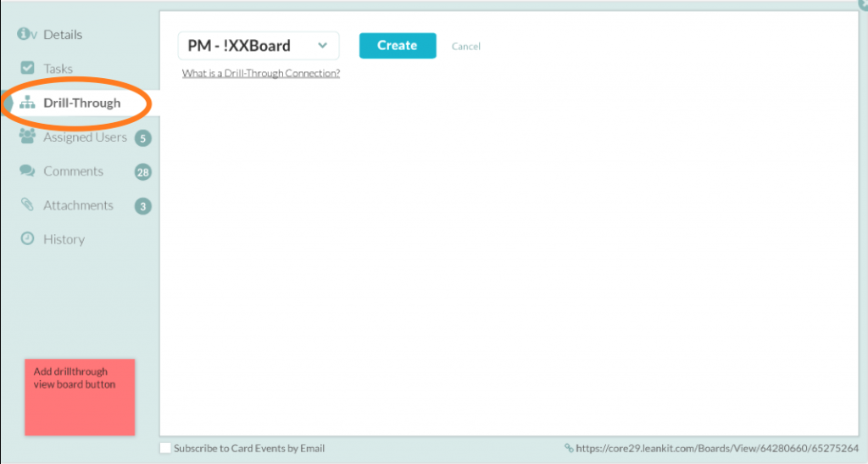Click the Cancel link
Viewport: 868px width, 464px height.
465,47
